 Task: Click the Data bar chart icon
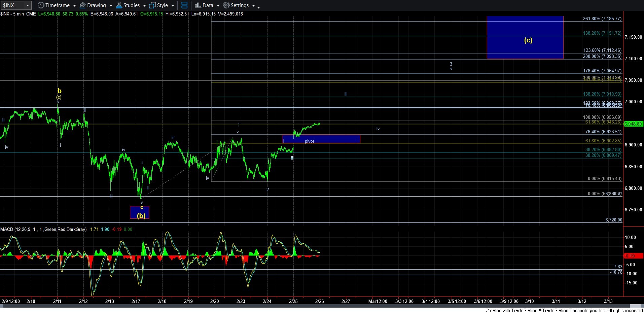[198, 5]
